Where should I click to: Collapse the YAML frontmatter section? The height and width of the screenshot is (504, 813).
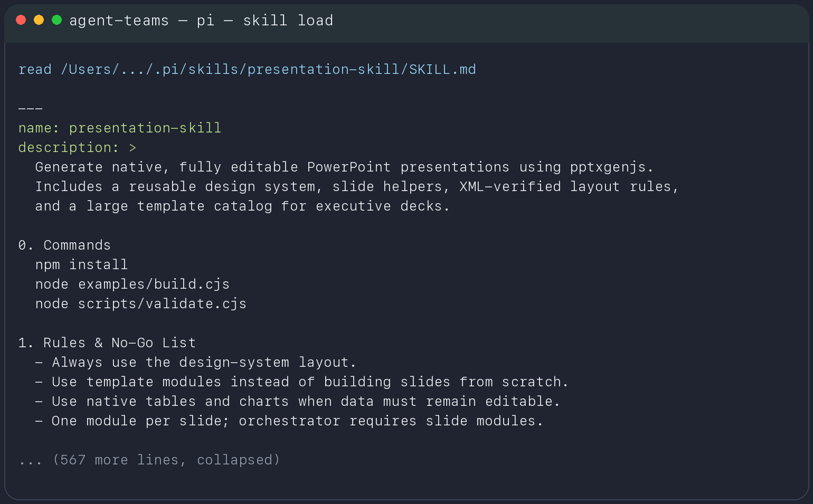(30, 108)
